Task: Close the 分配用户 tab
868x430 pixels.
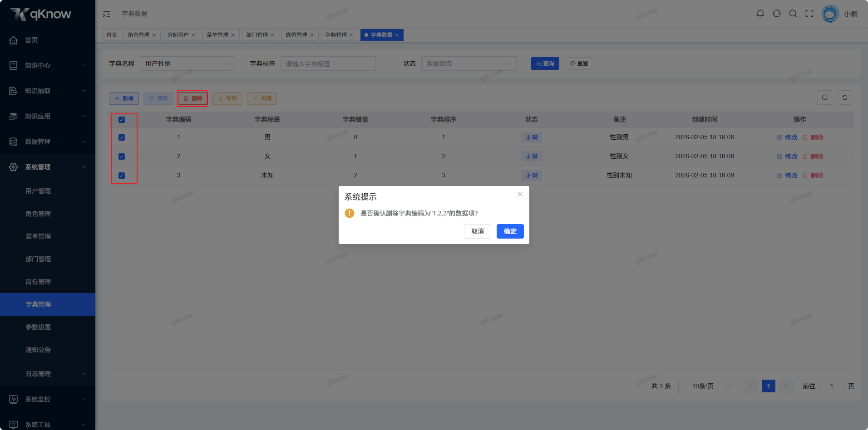Action: coord(193,35)
